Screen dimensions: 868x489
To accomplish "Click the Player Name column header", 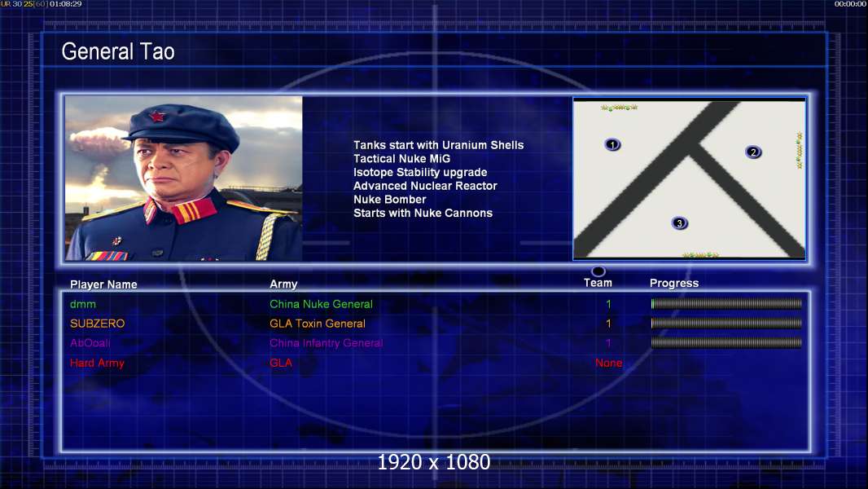I will click(x=103, y=284).
